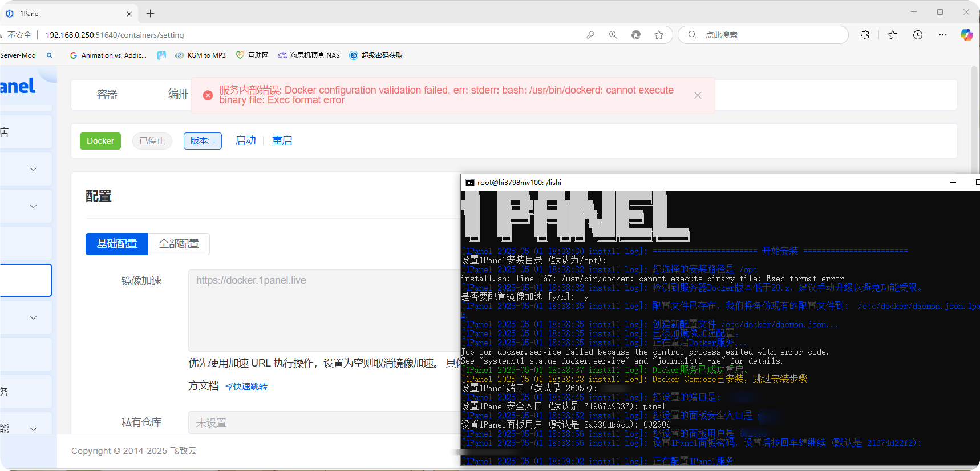
Task: Expand the first collapsed sidebar menu chevron
Action: [x=33, y=169]
